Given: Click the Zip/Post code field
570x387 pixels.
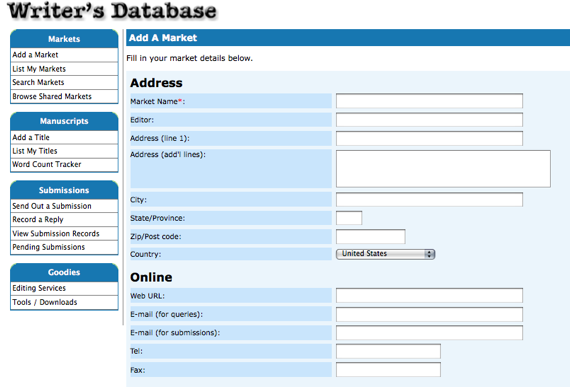Looking at the screenshot, I should 370,237.
